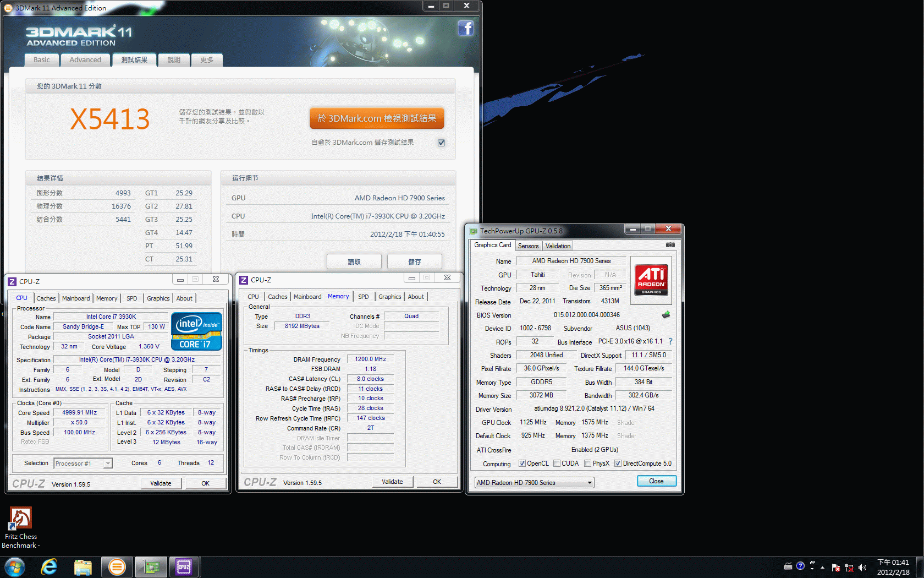Click the 讀取 load button

(x=354, y=261)
